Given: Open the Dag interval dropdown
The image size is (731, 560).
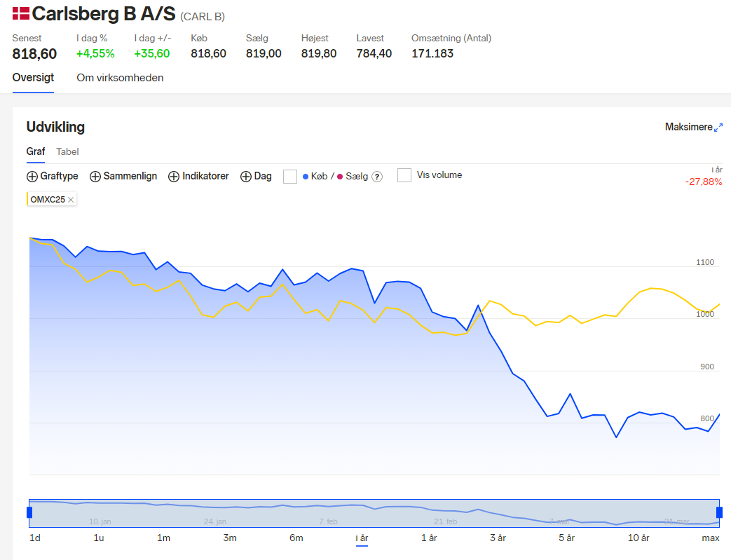Looking at the screenshot, I should [256, 176].
